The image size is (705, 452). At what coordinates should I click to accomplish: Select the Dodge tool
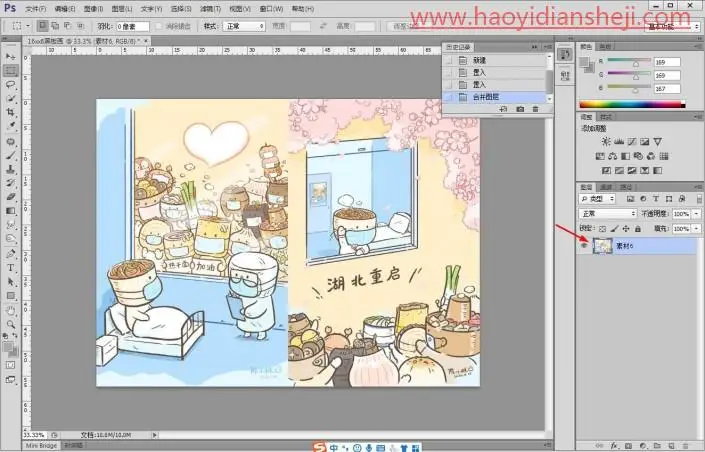(10, 239)
